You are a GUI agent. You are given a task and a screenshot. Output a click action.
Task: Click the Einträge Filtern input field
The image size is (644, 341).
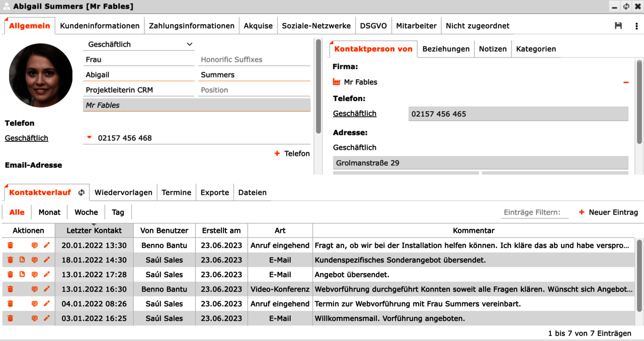click(532, 212)
